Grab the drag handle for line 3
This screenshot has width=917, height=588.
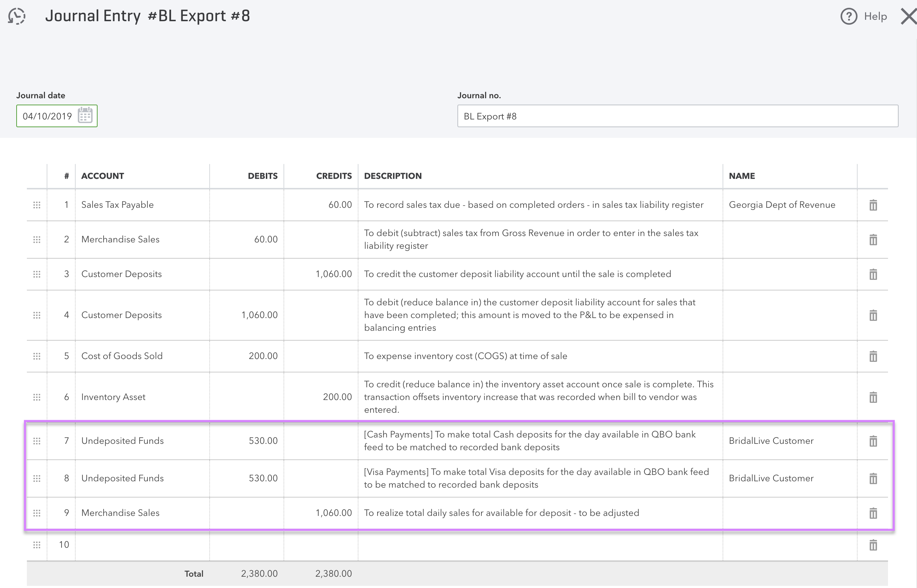(37, 274)
